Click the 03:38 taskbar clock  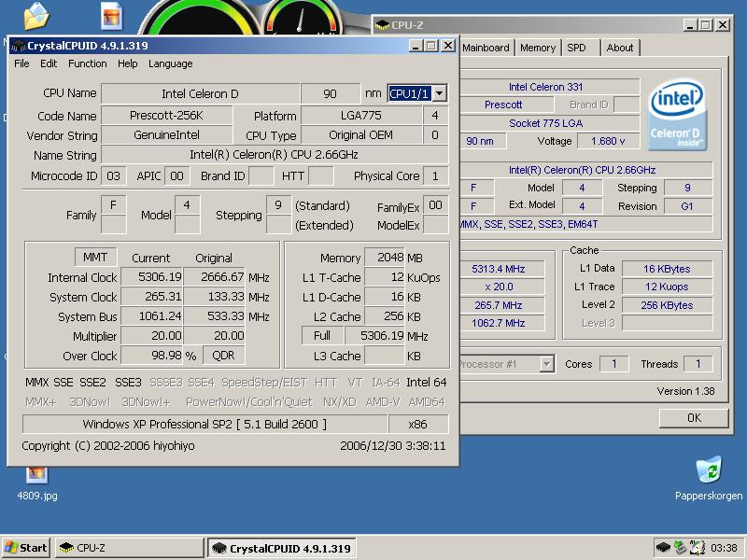(724, 548)
